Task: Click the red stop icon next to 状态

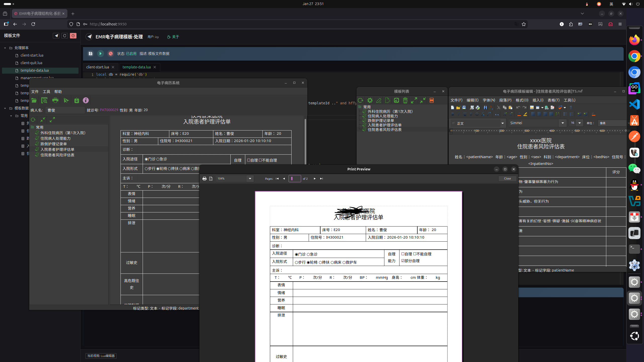Action: (110, 54)
